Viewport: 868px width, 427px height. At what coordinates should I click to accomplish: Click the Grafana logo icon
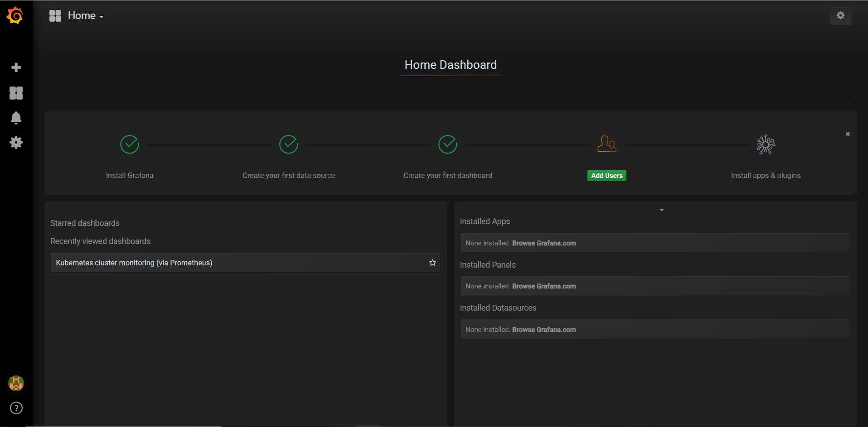point(15,15)
